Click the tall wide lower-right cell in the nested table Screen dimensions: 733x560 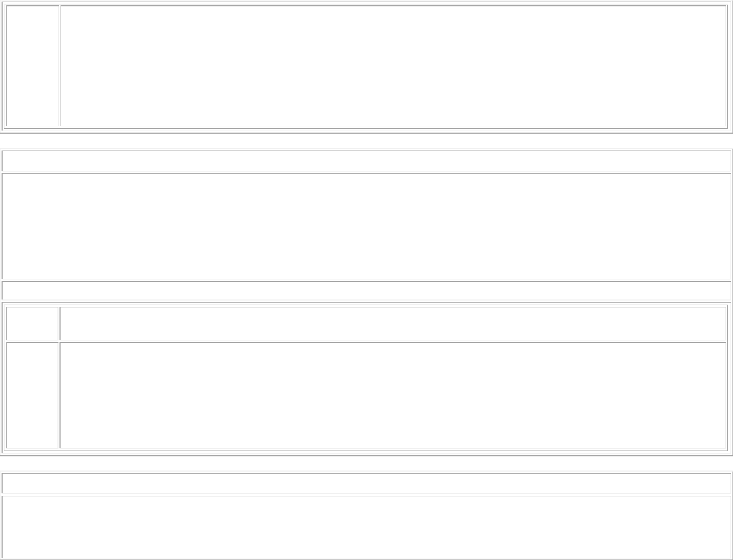393,395
